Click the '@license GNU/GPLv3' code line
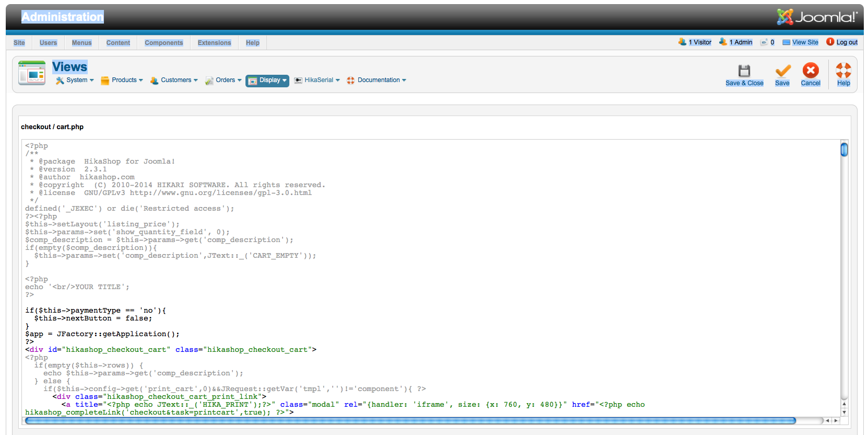Image resolution: width=868 pixels, height=435 pixels. tap(171, 193)
